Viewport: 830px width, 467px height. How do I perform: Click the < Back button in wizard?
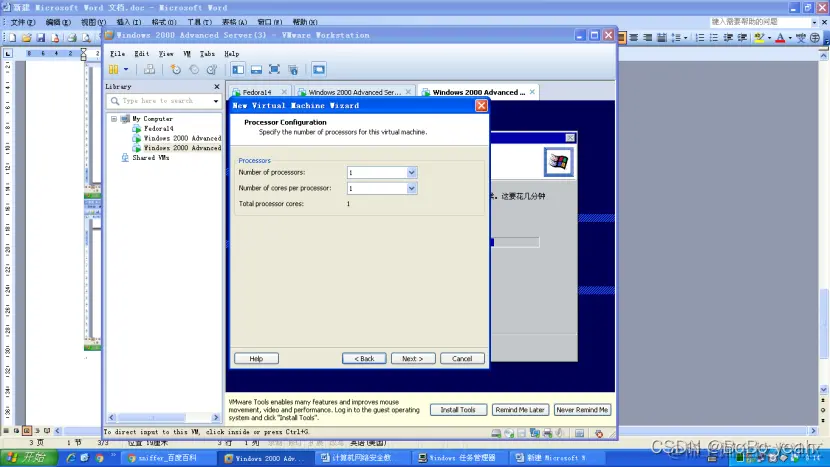point(364,358)
